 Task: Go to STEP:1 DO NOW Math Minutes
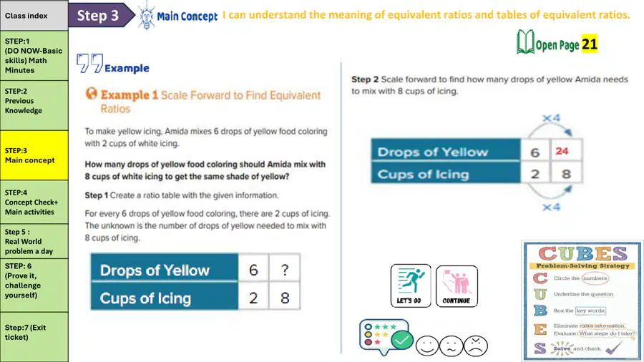(34, 56)
